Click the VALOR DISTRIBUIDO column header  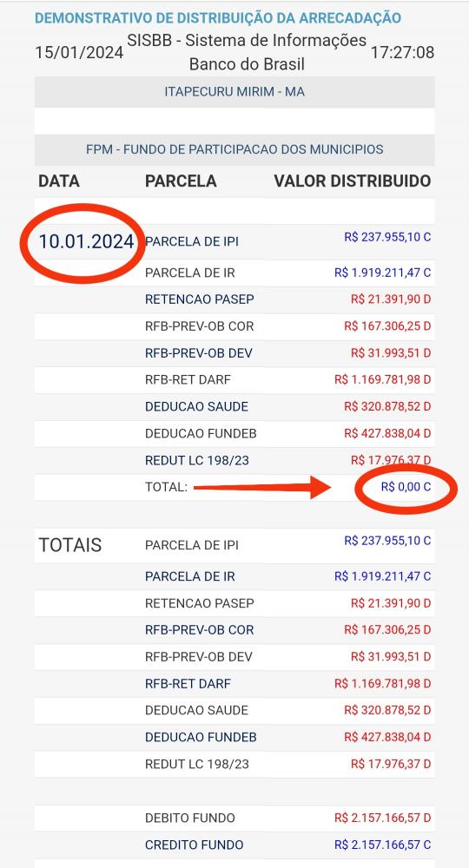(x=352, y=181)
